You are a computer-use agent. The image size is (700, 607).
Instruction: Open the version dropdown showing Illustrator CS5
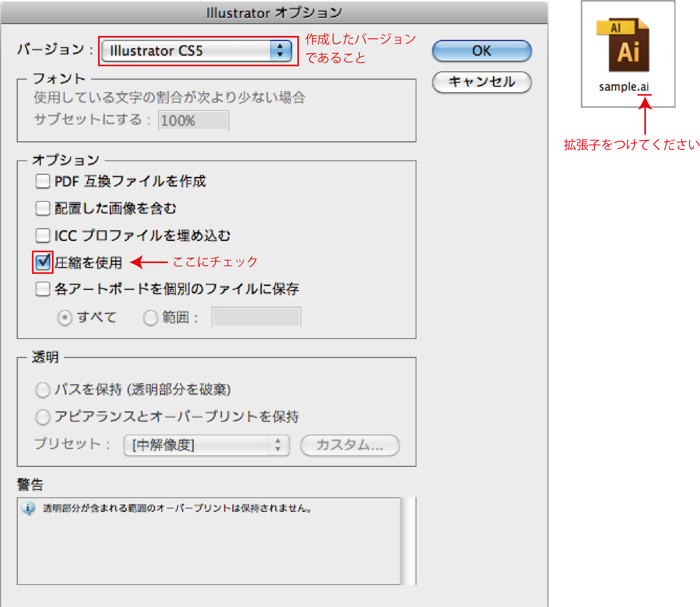tap(197, 51)
